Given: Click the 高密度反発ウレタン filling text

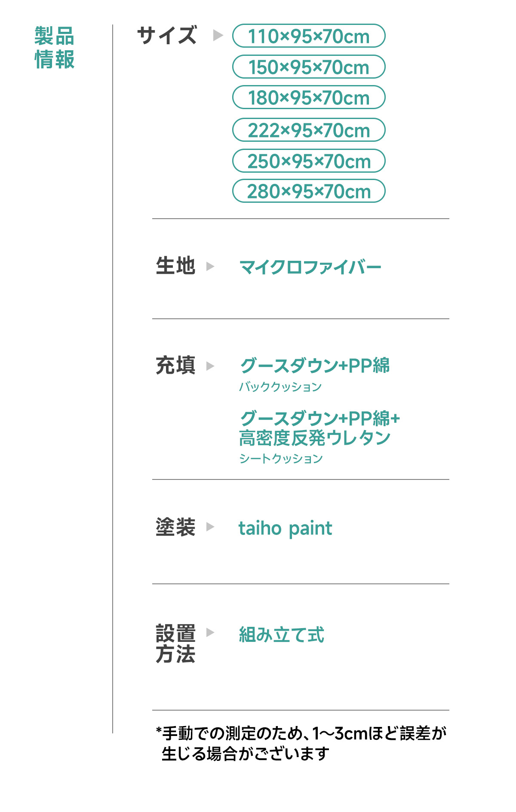Looking at the screenshot, I should pyautogui.click(x=315, y=438).
